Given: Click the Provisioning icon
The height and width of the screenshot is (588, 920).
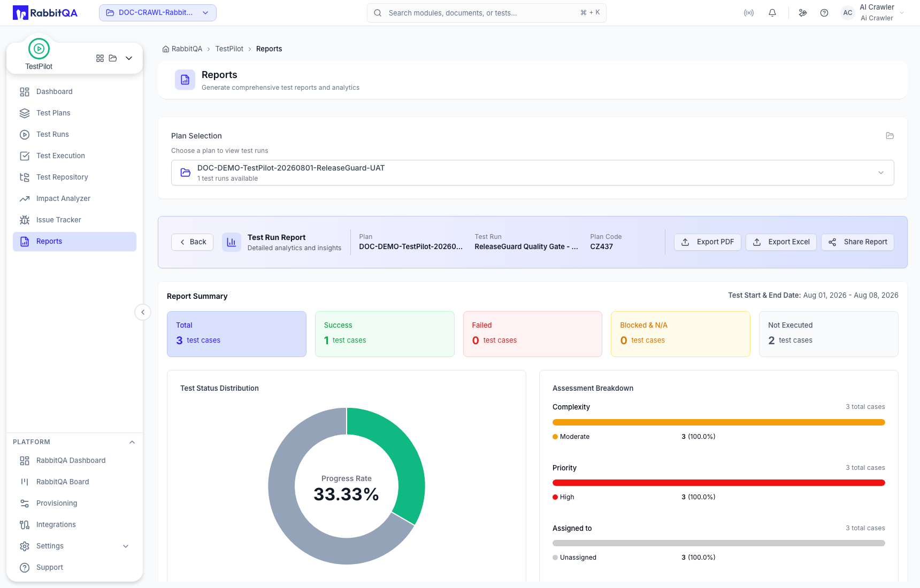Looking at the screenshot, I should (x=25, y=504).
